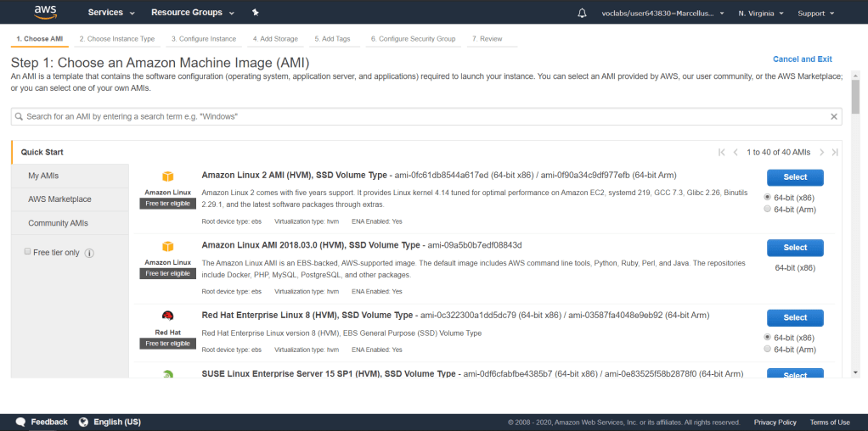This screenshot has width=868, height=431.
Task: Select 64-bit (Arm) for Amazon Linux 2
Action: point(768,209)
